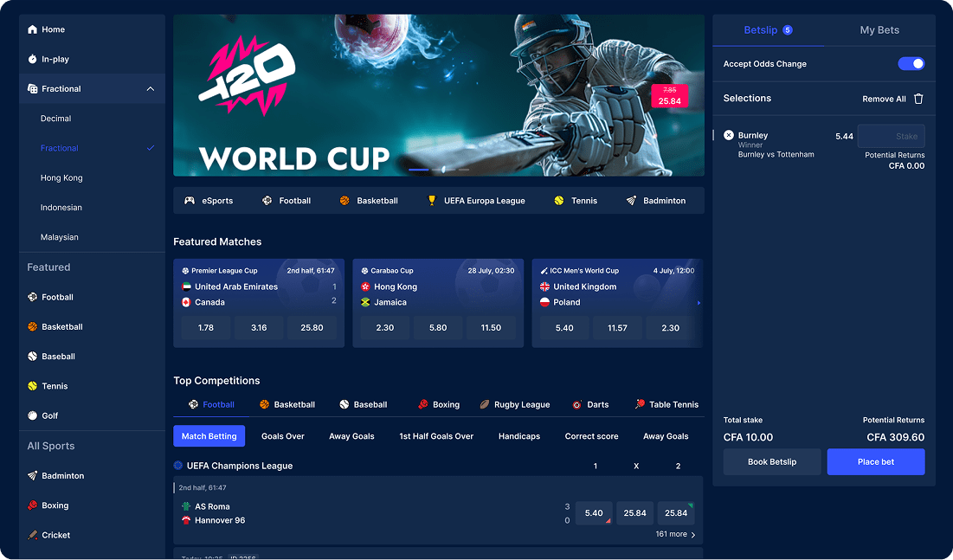The image size is (953, 560).
Task: Open In-play via stopwatch icon
Action: 32,59
